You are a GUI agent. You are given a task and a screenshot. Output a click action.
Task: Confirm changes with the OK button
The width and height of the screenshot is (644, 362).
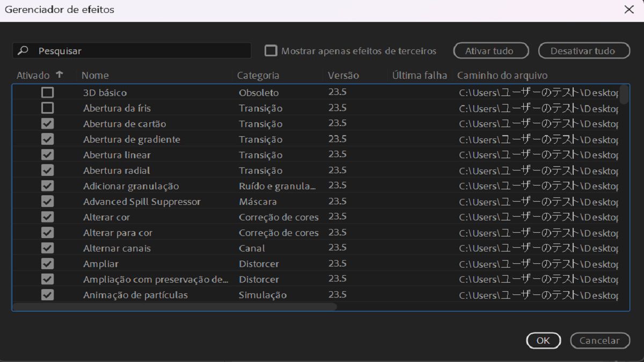(543, 341)
